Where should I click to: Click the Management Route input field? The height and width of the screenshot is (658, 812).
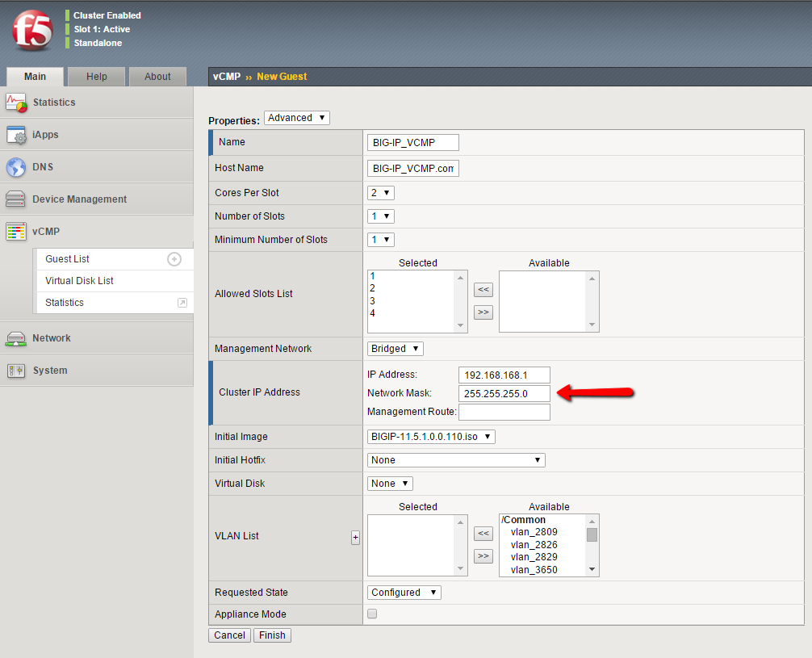pos(504,413)
